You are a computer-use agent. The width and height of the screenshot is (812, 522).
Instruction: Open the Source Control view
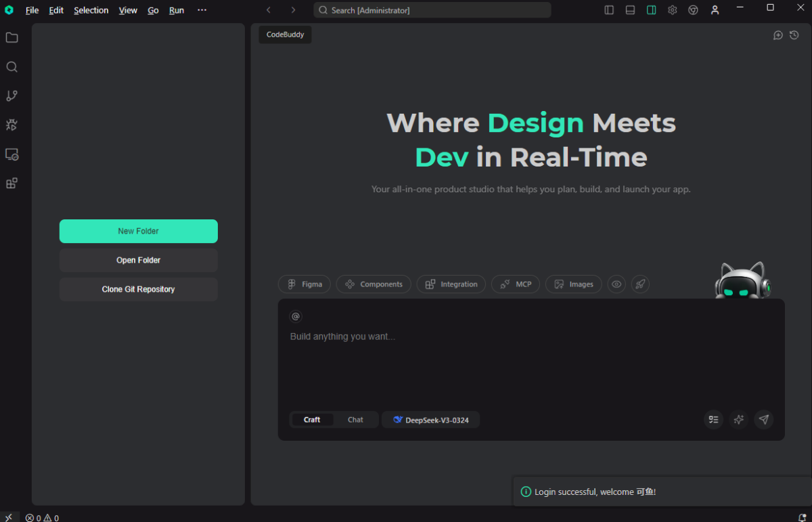[x=12, y=96]
